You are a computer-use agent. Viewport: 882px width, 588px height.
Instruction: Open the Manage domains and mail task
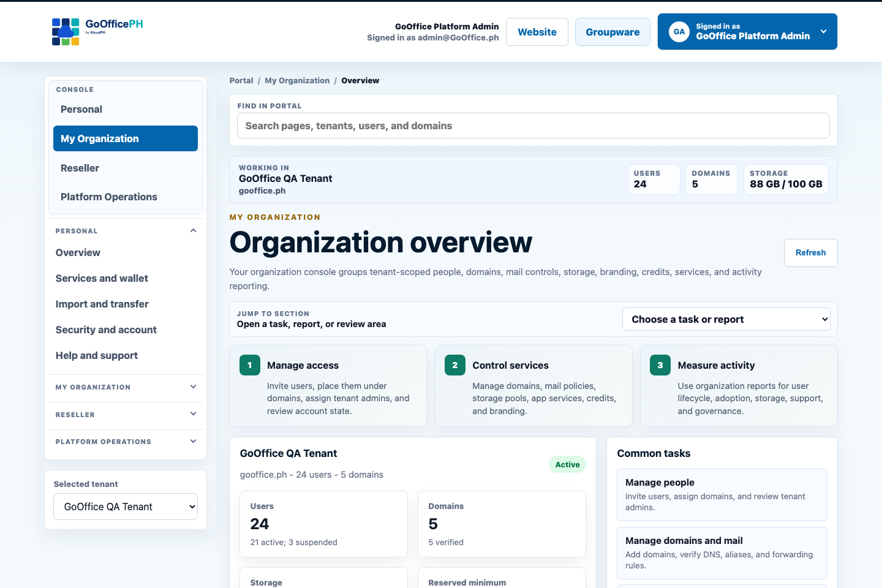(x=722, y=553)
